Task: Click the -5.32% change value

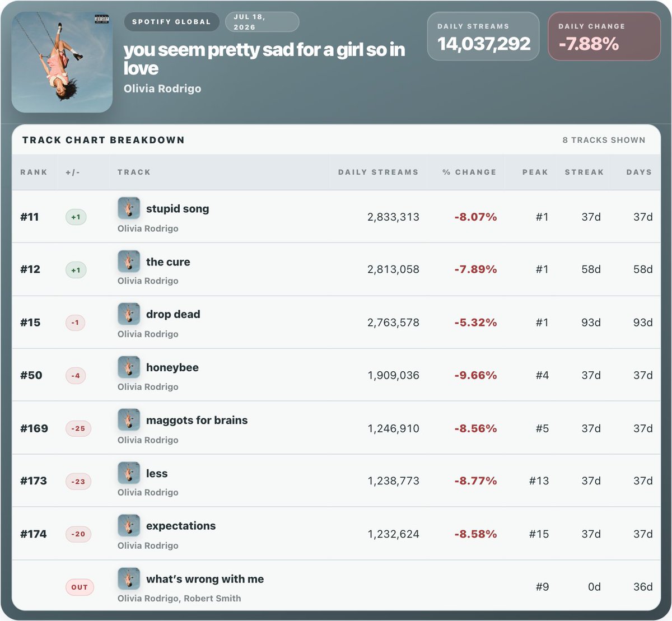Action: coord(475,323)
